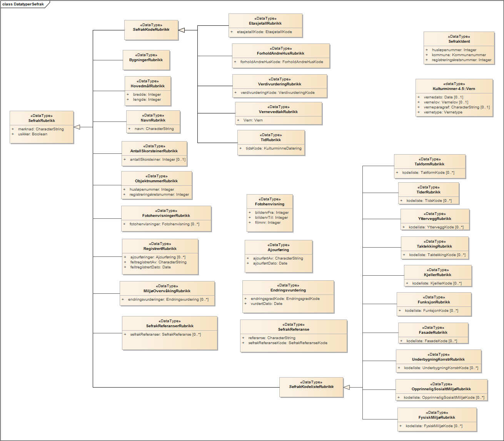Image resolution: width=504 pixels, height=441 pixels.
Task: Select 'sefrakReferanser: SefrakReferanse [0..*]' attribute
Action: point(165,334)
